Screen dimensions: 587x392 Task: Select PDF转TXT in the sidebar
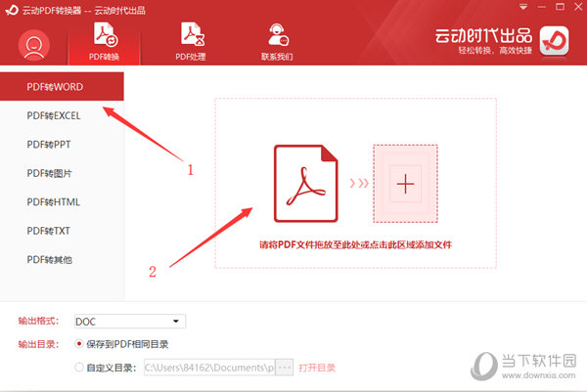click(62, 231)
